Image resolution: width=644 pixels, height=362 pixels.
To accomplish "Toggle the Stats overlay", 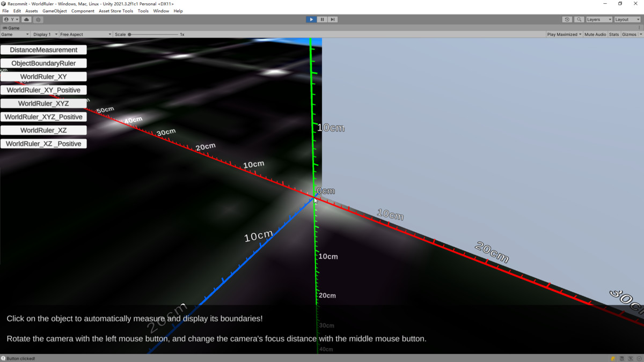I will click(x=614, y=34).
